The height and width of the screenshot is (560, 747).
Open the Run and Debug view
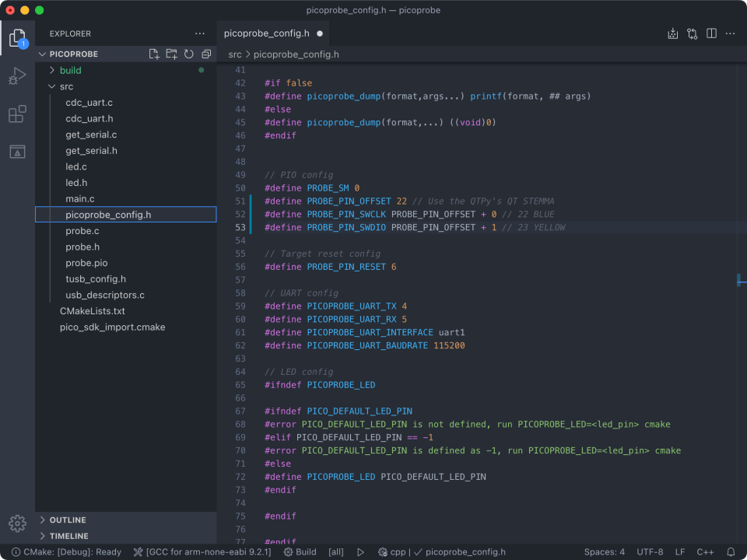click(17, 76)
